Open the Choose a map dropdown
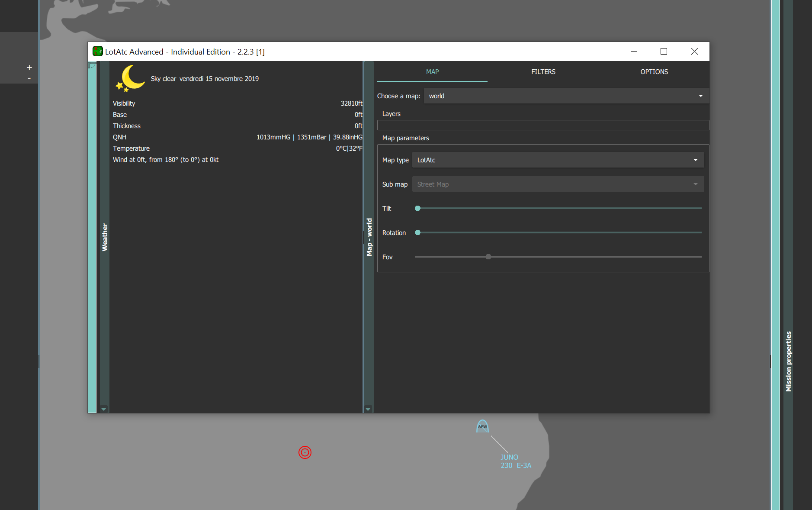The height and width of the screenshot is (510, 812). (x=566, y=96)
